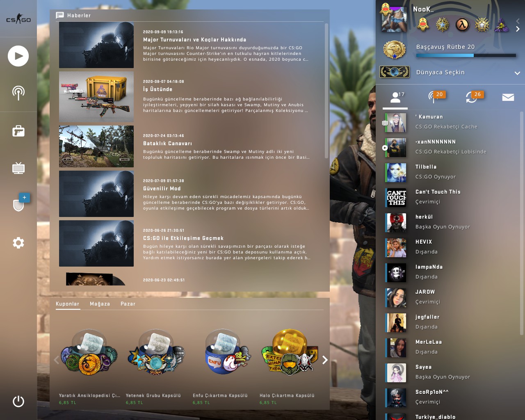Select friend Tilbella

(x=451, y=173)
